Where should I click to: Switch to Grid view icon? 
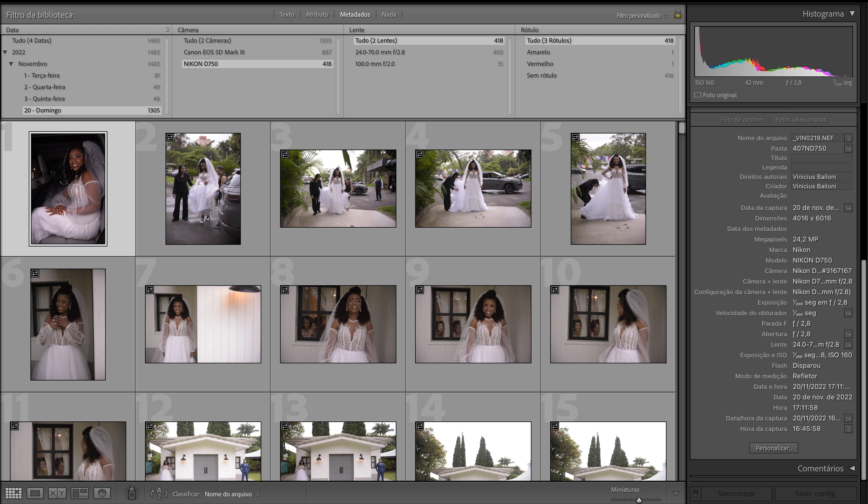14,493
